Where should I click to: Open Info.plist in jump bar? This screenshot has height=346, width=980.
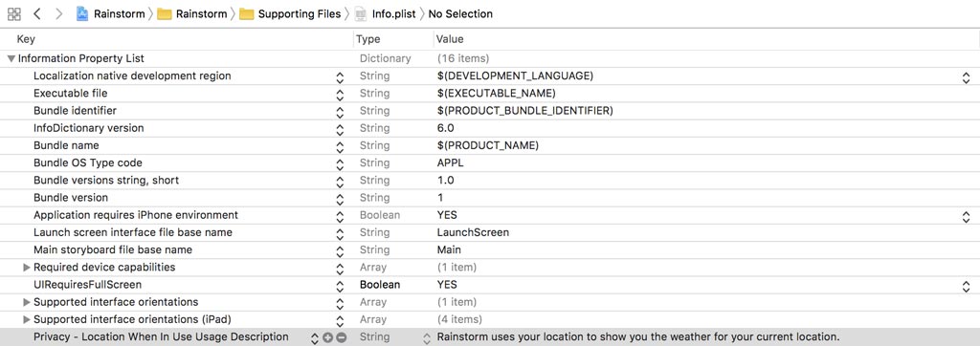pyautogui.click(x=385, y=13)
